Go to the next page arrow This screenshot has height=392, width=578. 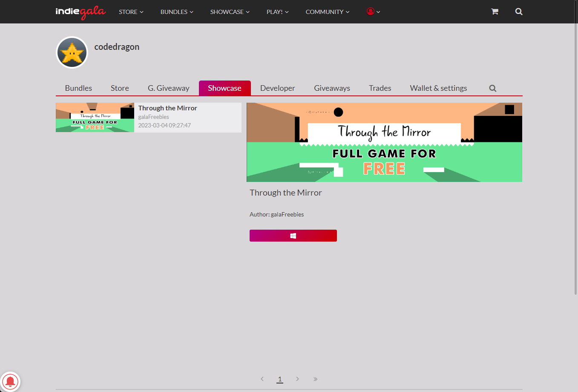coord(297,379)
